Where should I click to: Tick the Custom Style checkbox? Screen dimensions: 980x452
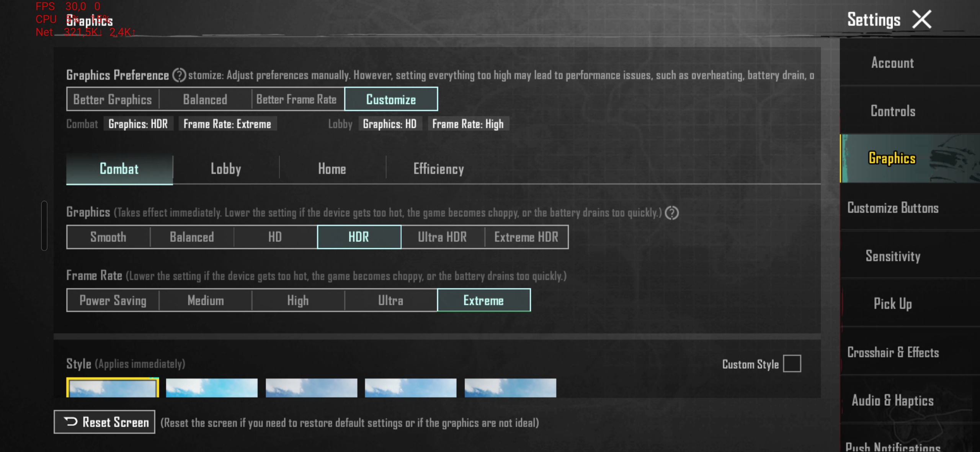pyautogui.click(x=792, y=363)
